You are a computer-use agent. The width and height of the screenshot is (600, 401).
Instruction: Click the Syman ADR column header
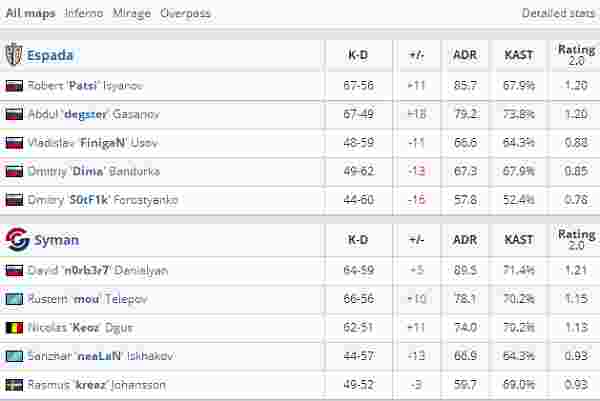tap(464, 240)
